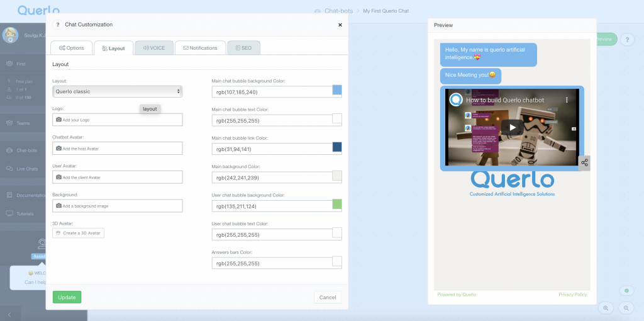Open the Main chat bubble text color swatch
Screen dimensions: 644x321
[337, 118]
